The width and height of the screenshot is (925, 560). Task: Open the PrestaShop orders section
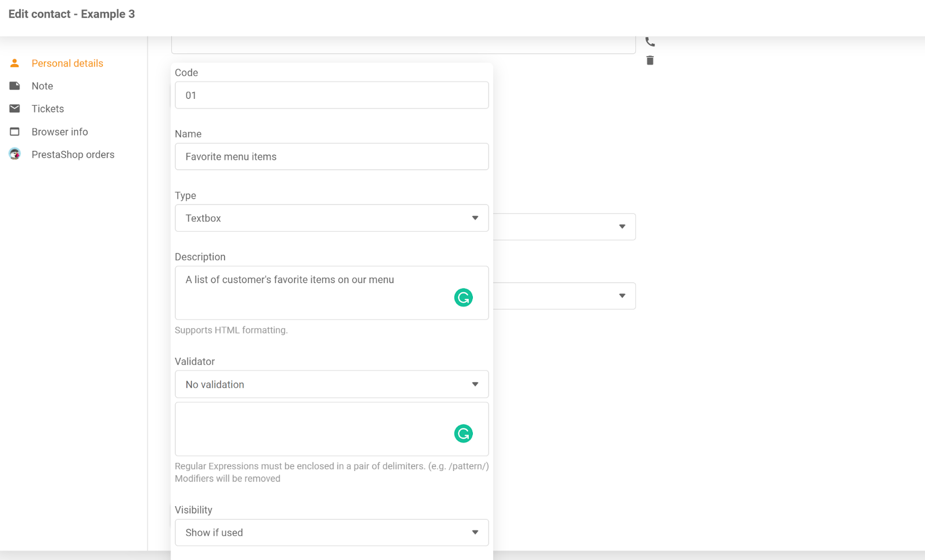[73, 154]
